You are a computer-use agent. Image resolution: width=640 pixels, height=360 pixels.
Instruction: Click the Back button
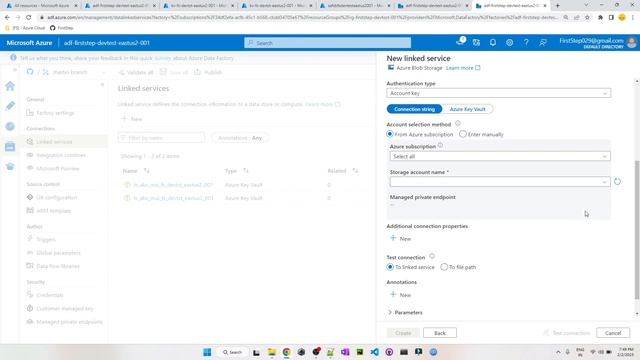[440, 333]
